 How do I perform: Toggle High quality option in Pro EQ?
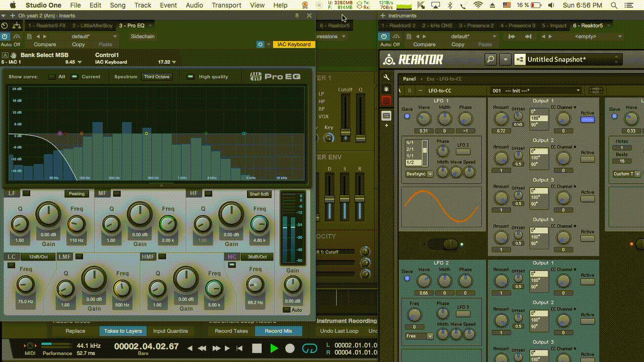(x=191, y=77)
